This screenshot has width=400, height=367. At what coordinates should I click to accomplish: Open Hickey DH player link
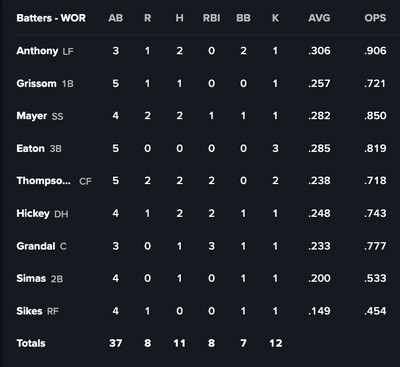(33, 213)
